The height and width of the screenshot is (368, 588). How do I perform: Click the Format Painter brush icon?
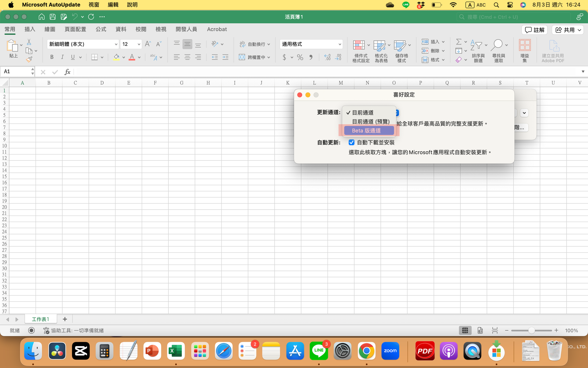click(29, 60)
